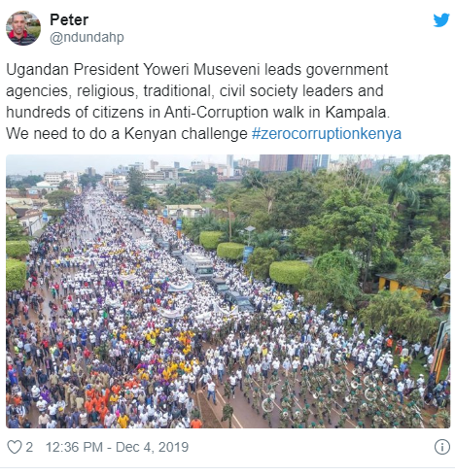
Task: Click the display name Peter
Action: tap(69, 20)
